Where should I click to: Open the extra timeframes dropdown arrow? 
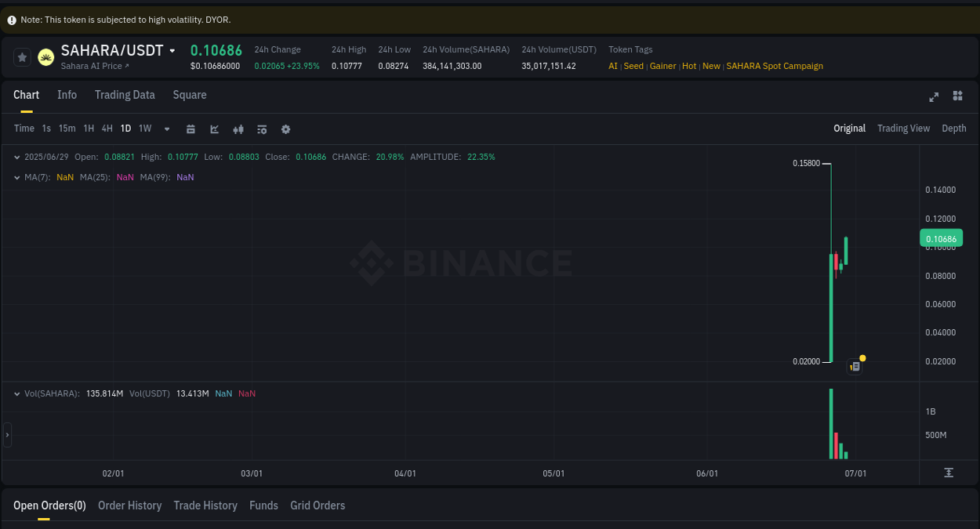pyautogui.click(x=166, y=129)
